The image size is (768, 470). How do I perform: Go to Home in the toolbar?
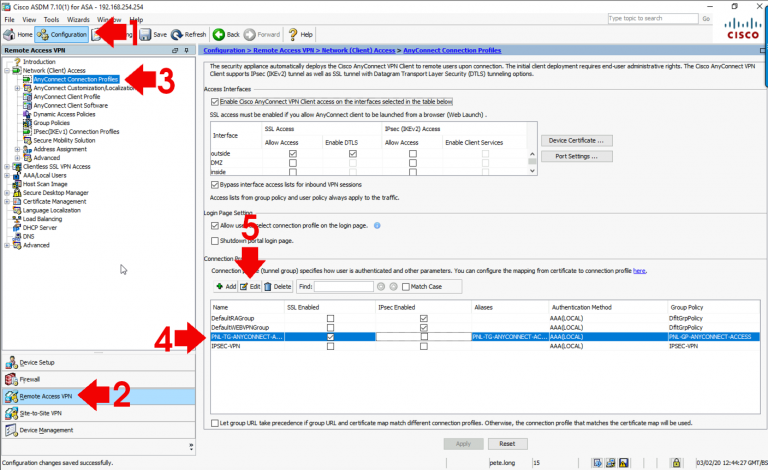[x=18, y=35]
